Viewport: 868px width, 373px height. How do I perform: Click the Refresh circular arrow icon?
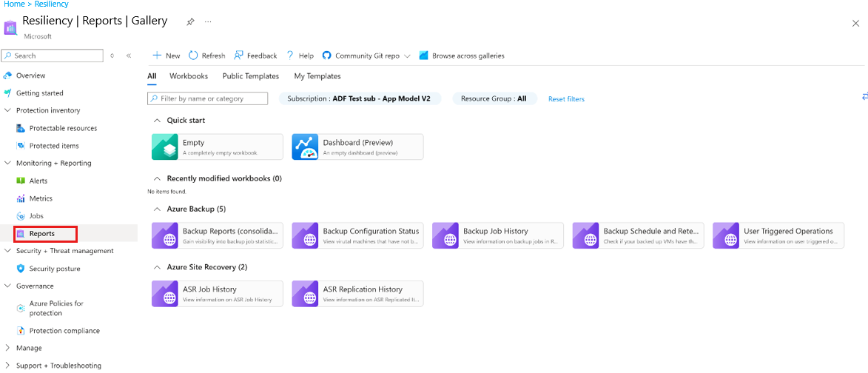click(x=193, y=56)
